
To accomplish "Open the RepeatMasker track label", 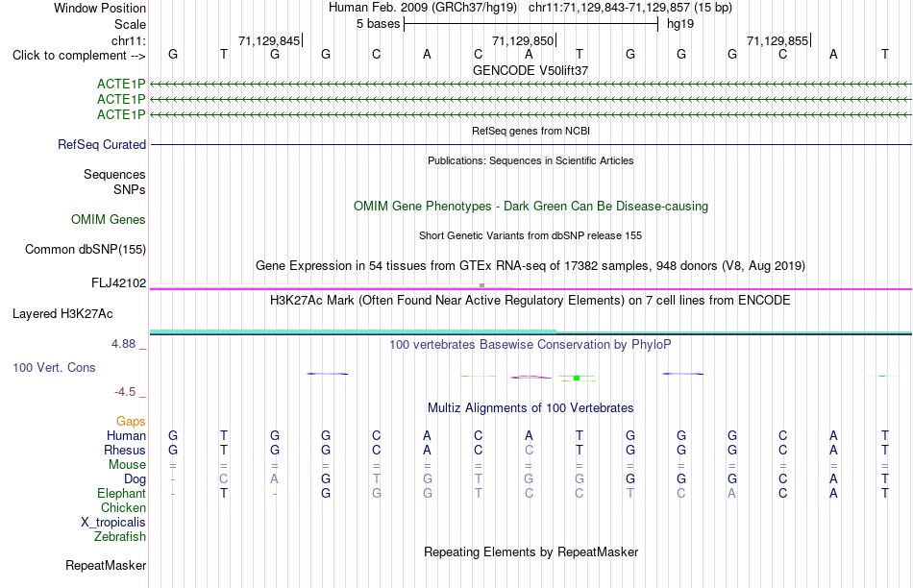I will [x=106, y=565].
